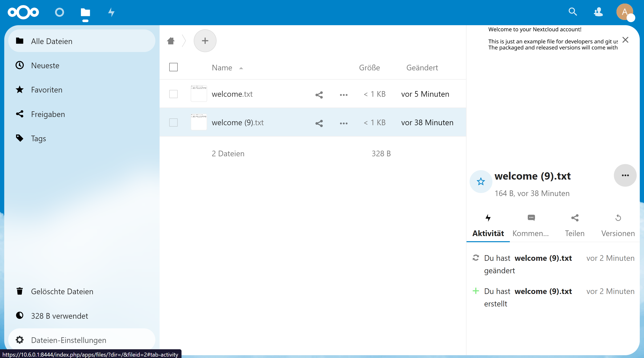Screen dimensions: 644x358
Task: Star welcome (9).txt as favorite
Action: click(481, 181)
